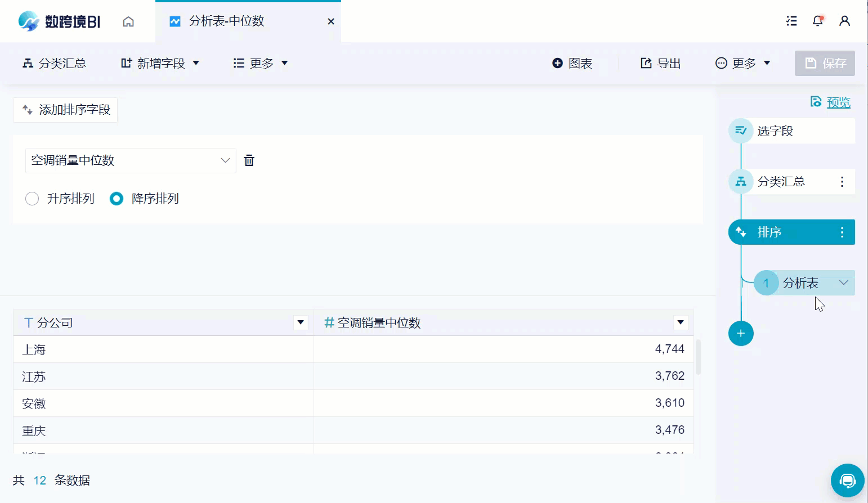This screenshot has width=868, height=503.
Task: Click value 4,744 cell
Action: [504, 349]
